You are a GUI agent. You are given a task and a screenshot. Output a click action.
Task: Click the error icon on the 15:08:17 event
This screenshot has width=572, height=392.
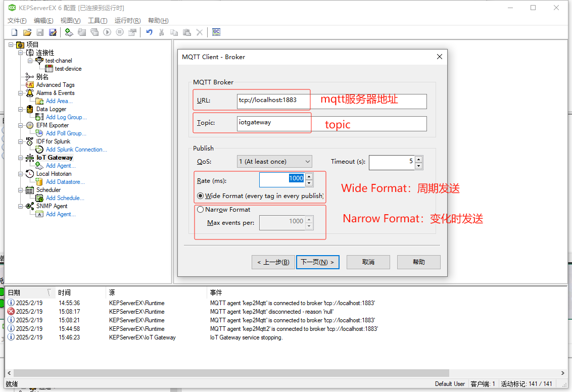pyautogui.click(x=11, y=311)
